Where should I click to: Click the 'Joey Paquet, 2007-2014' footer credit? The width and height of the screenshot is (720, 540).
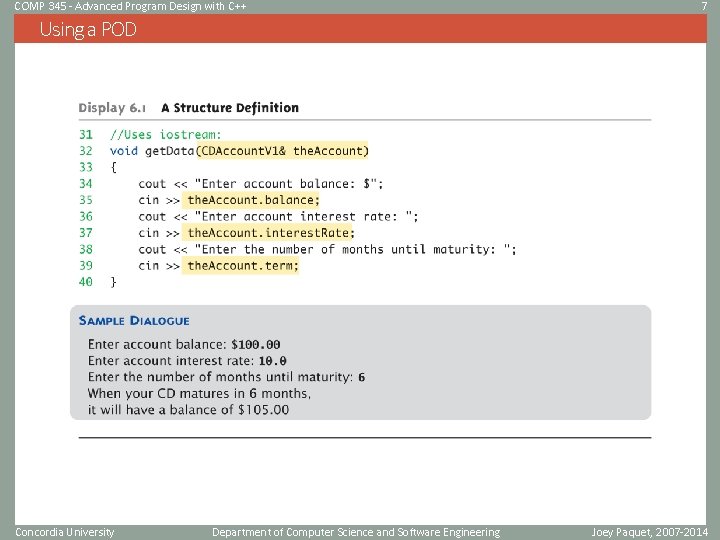[650, 532]
